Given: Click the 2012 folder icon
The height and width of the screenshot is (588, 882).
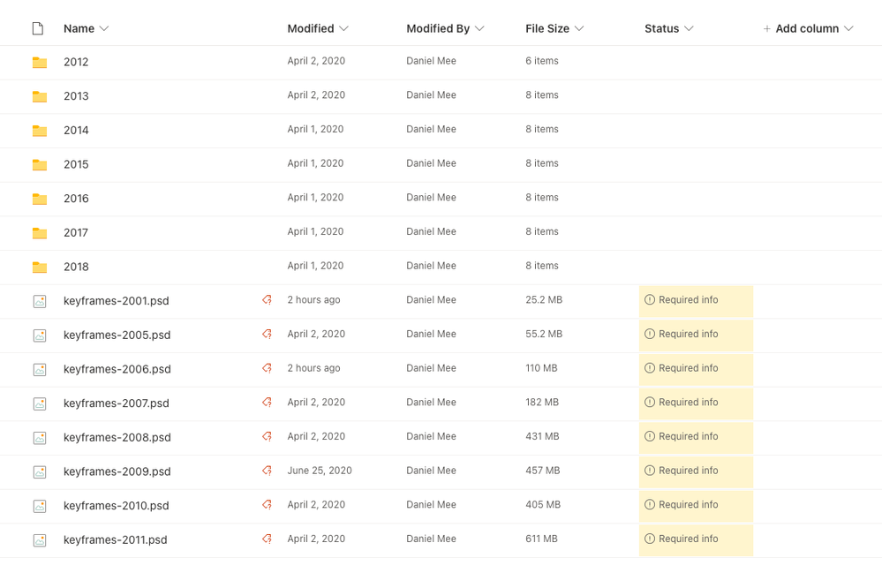Looking at the screenshot, I should [x=40, y=63].
